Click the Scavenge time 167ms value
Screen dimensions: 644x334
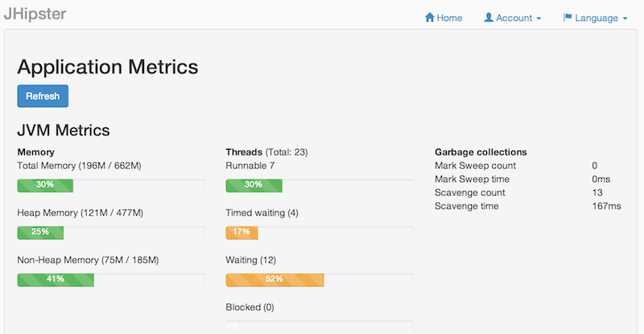(606, 207)
